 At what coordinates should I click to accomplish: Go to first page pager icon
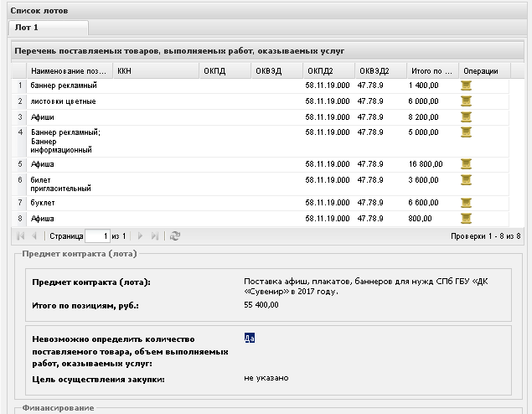20,235
